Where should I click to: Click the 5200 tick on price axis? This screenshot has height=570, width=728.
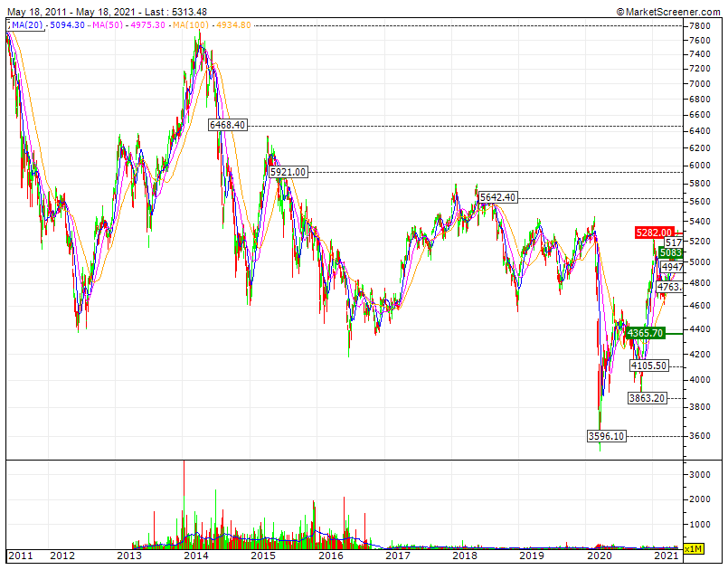tap(700, 241)
